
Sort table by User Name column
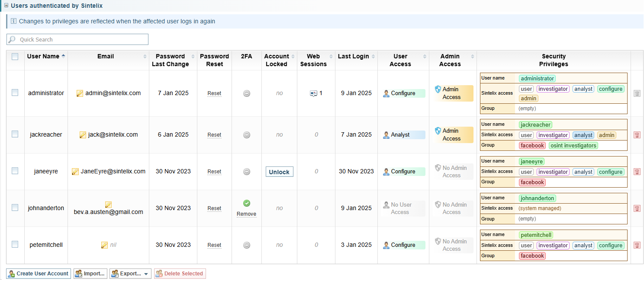(x=43, y=56)
